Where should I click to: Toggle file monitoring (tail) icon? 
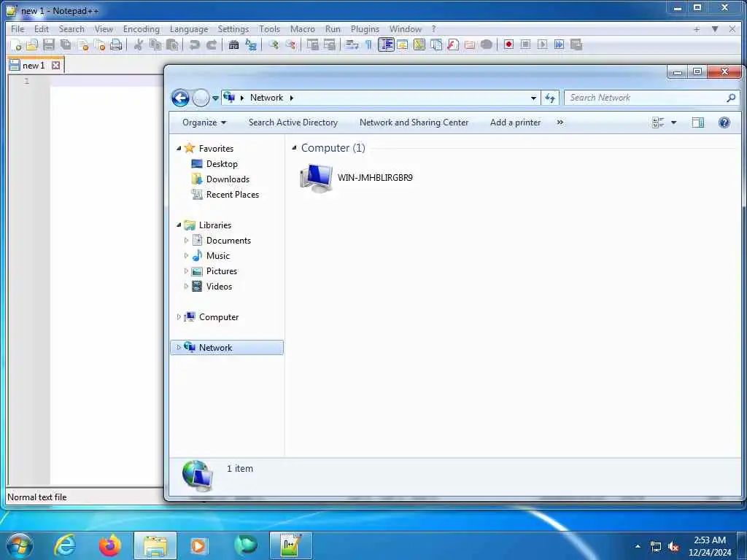tap(487, 44)
